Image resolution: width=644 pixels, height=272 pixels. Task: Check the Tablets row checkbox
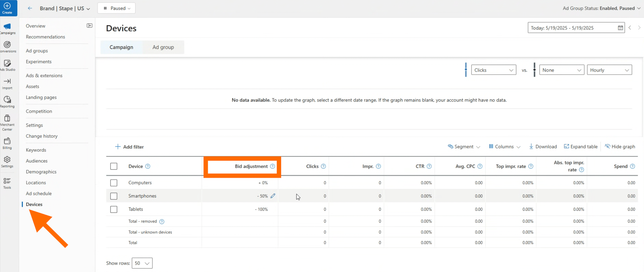click(x=114, y=209)
